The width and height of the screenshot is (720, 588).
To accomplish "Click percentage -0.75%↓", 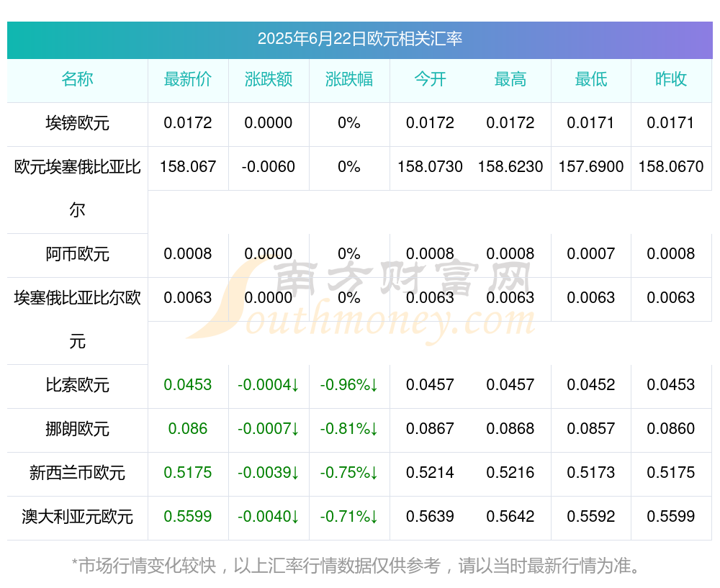I will click(x=349, y=472).
